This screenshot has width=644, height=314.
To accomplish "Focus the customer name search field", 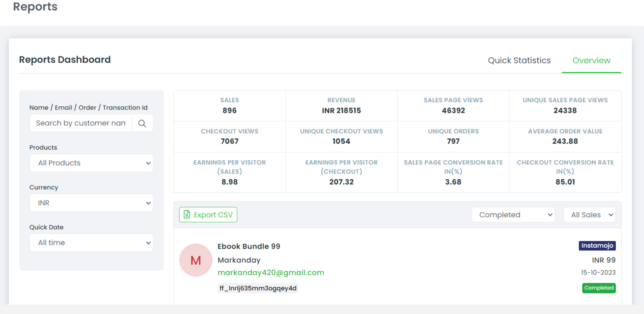I will [x=81, y=123].
